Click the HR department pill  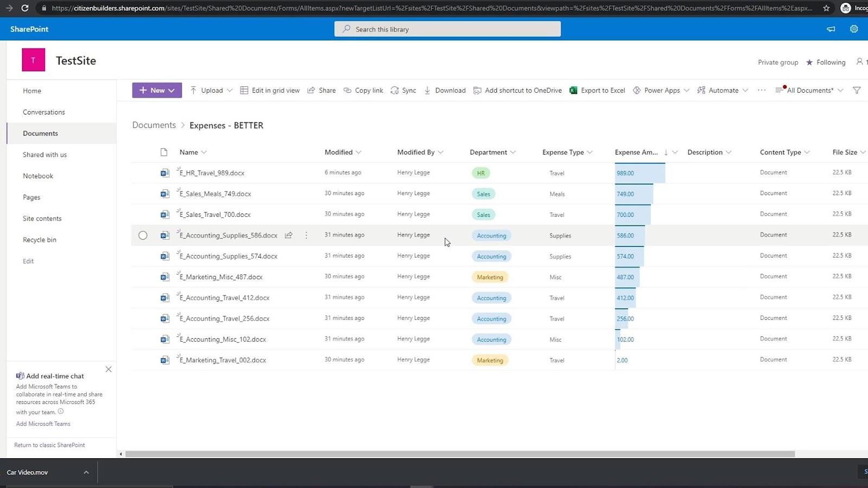(481, 174)
